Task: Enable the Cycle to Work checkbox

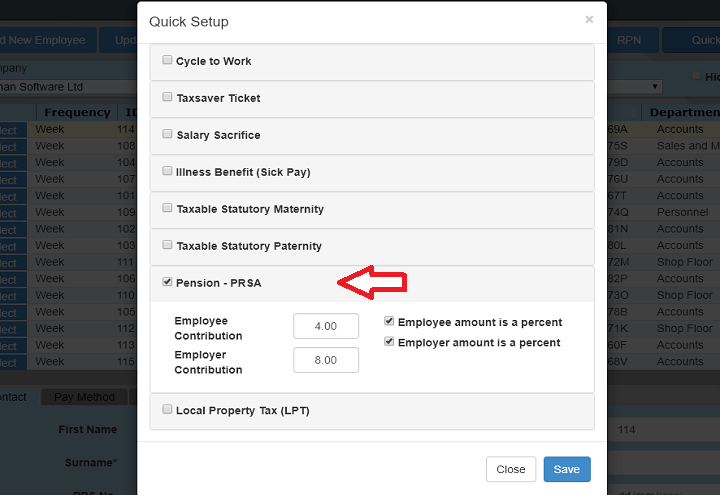Action: pyautogui.click(x=167, y=60)
